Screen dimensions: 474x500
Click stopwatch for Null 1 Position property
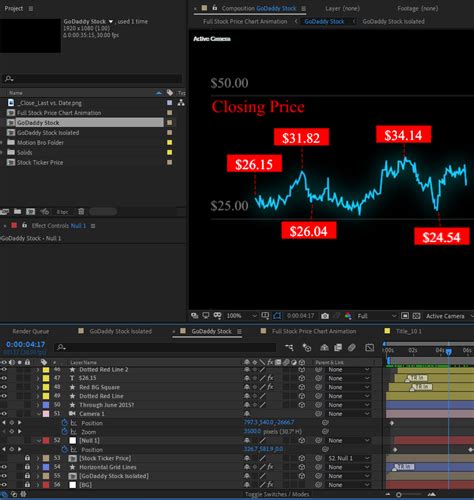(x=65, y=449)
